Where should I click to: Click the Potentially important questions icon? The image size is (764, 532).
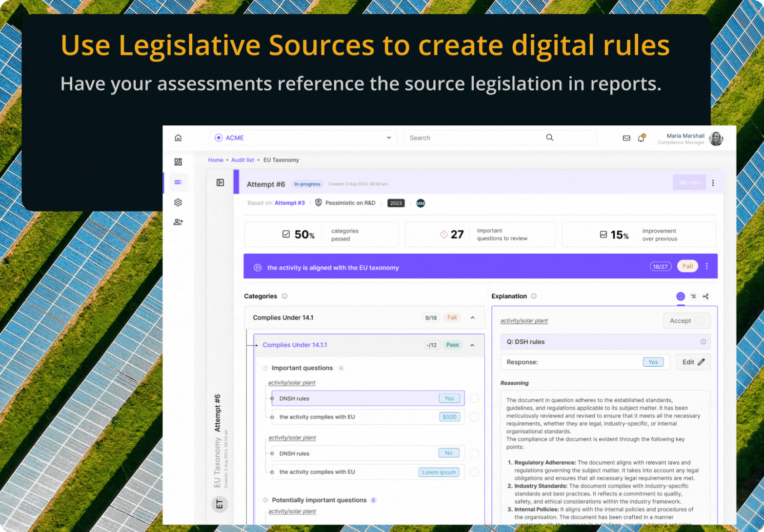coord(265,500)
